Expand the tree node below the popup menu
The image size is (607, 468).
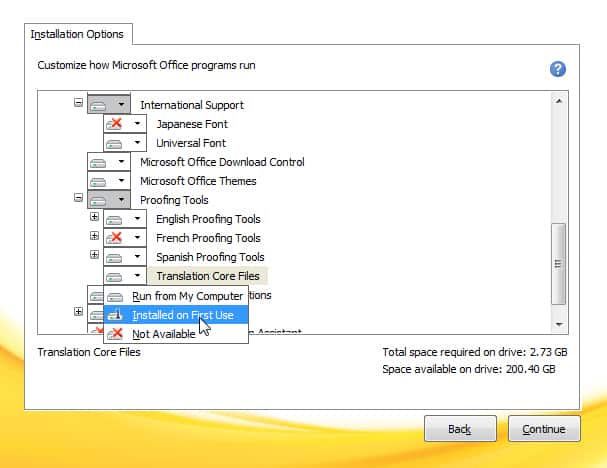point(78,311)
